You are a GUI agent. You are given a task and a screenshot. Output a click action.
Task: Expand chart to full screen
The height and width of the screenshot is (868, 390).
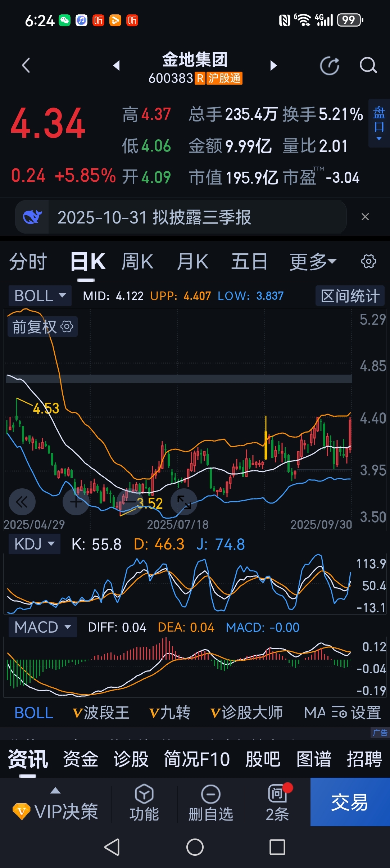click(184, 502)
